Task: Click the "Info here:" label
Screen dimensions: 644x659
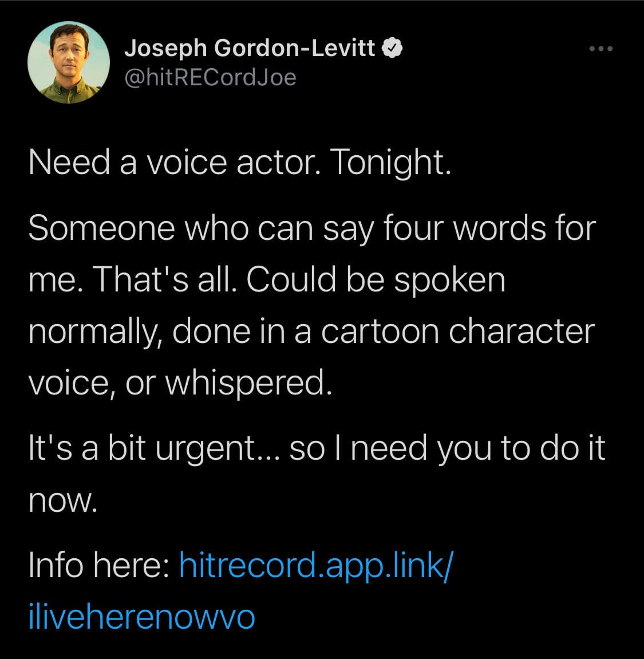Action: [x=97, y=565]
